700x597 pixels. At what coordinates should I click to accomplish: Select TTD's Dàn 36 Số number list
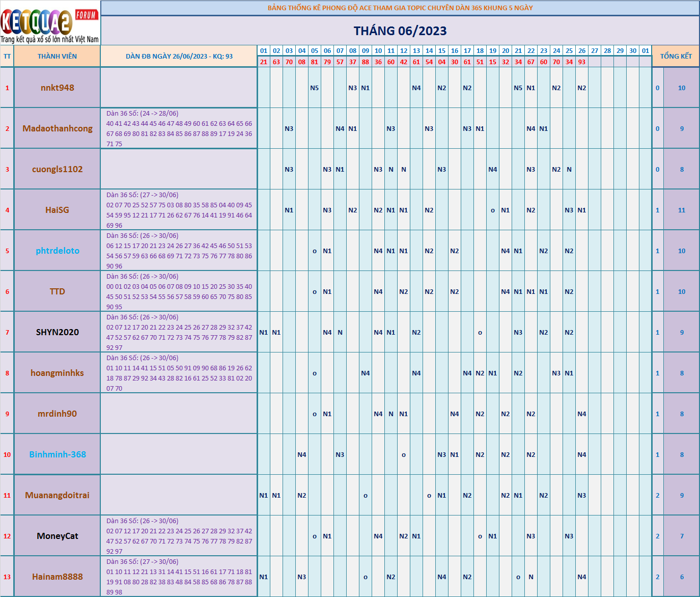(179, 291)
